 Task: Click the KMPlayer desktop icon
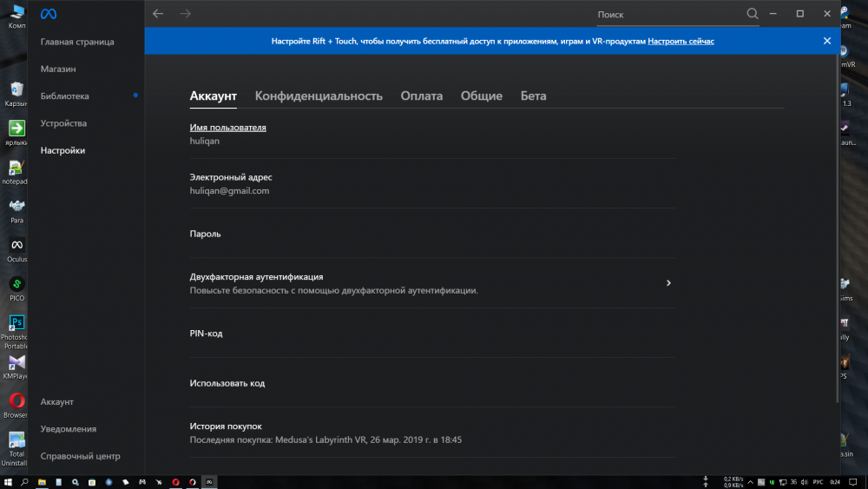point(16,367)
